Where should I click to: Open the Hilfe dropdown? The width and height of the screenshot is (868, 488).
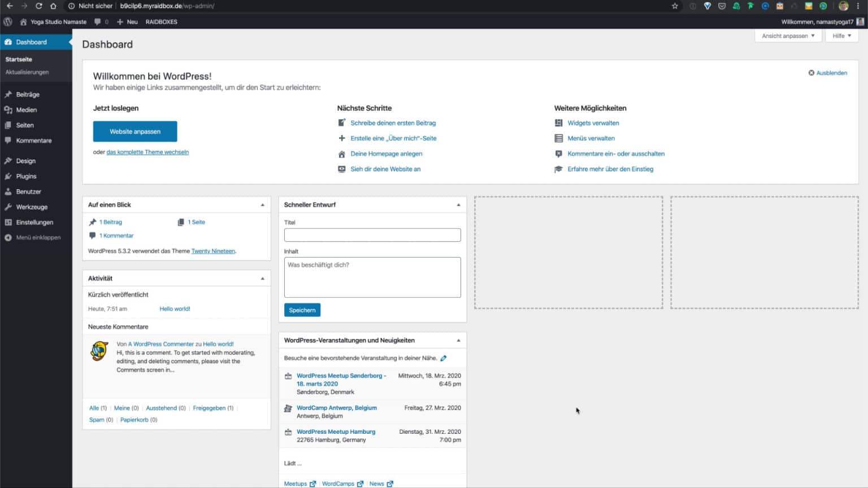tap(842, 36)
